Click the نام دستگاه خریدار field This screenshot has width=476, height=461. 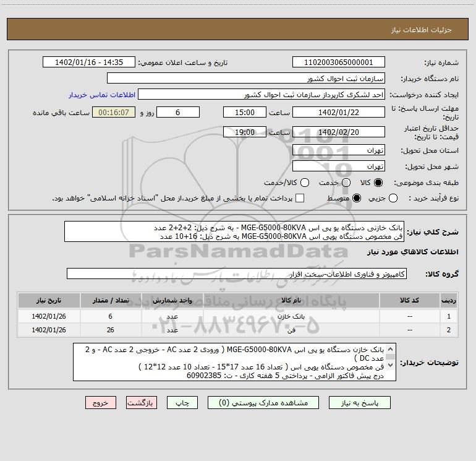pyautogui.click(x=246, y=79)
